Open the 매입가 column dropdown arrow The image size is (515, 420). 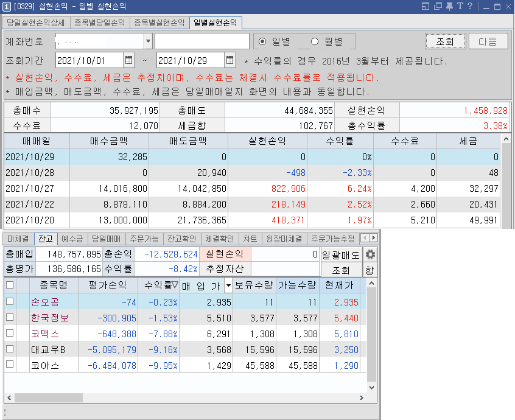[228, 285]
